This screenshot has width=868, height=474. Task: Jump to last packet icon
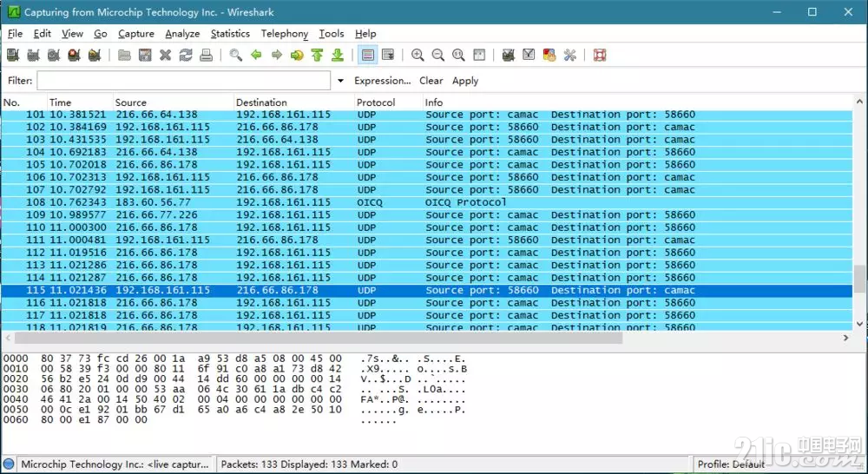point(338,55)
